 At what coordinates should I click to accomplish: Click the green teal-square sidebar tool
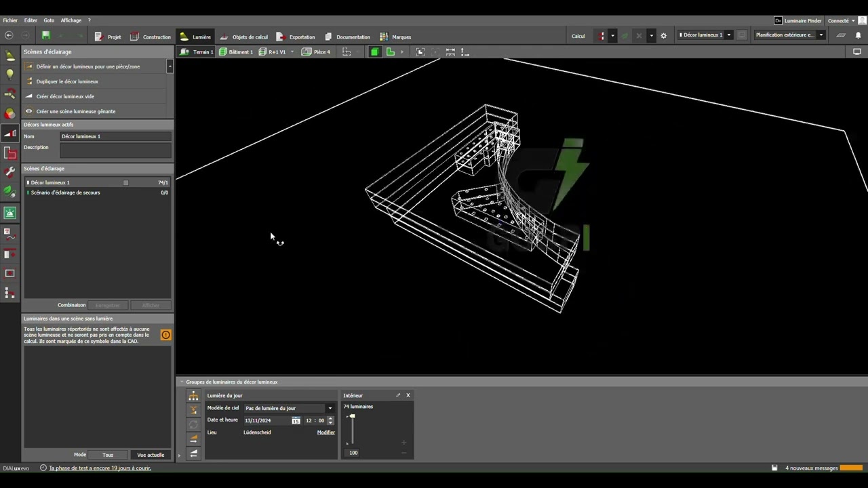(x=9, y=213)
